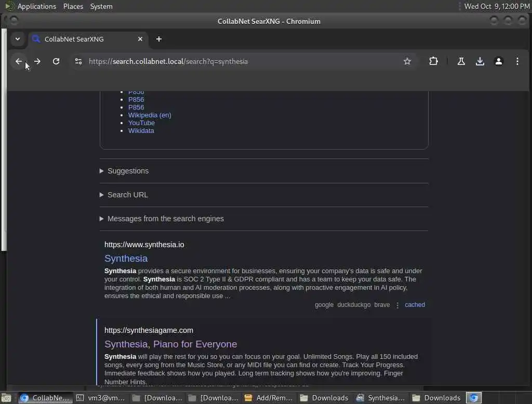Click the window menu button in title bar
The height and width of the screenshot is (404, 532).
click(13, 21)
